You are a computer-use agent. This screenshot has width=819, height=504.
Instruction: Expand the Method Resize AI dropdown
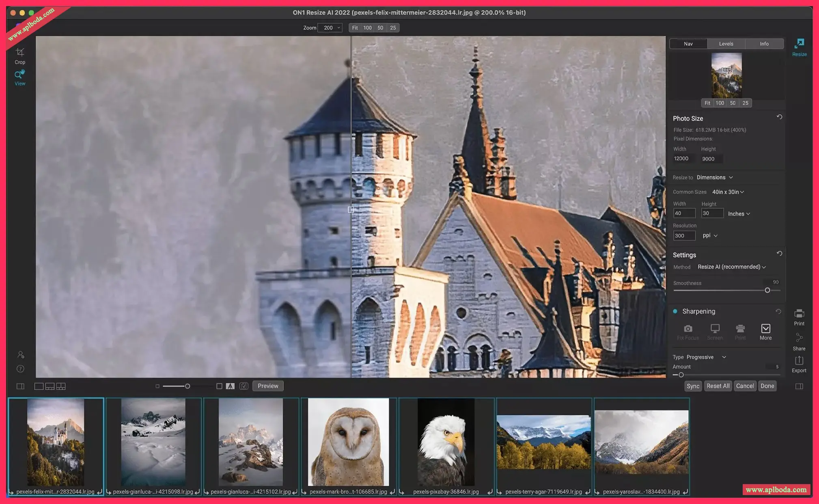[731, 267]
